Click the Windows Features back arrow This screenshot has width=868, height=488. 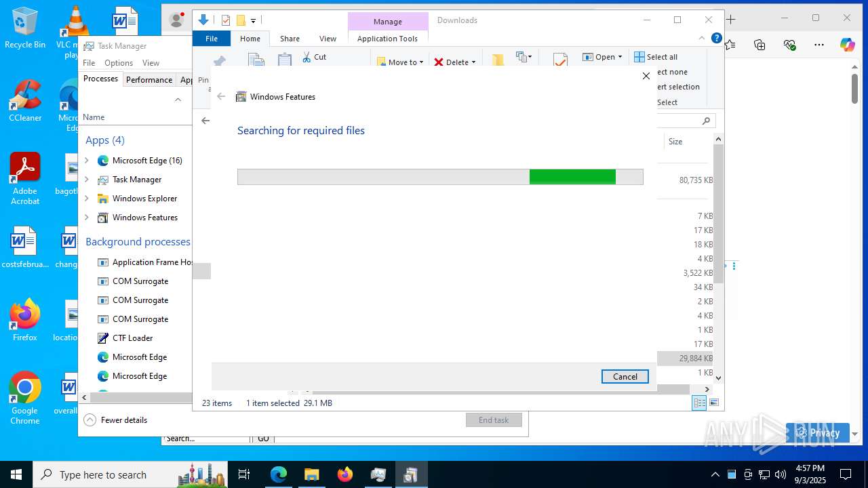click(x=221, y=97)
